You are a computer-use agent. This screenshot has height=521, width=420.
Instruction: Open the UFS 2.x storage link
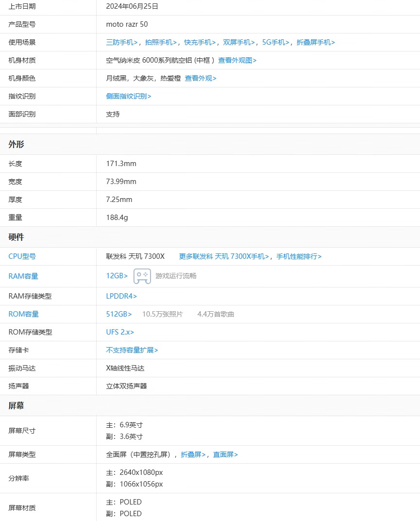coord(120,332)
